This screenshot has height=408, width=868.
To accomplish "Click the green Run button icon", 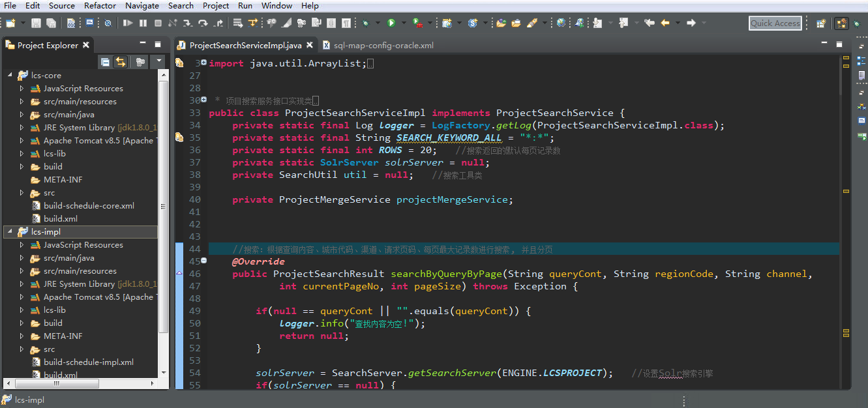I will (391, 23).
